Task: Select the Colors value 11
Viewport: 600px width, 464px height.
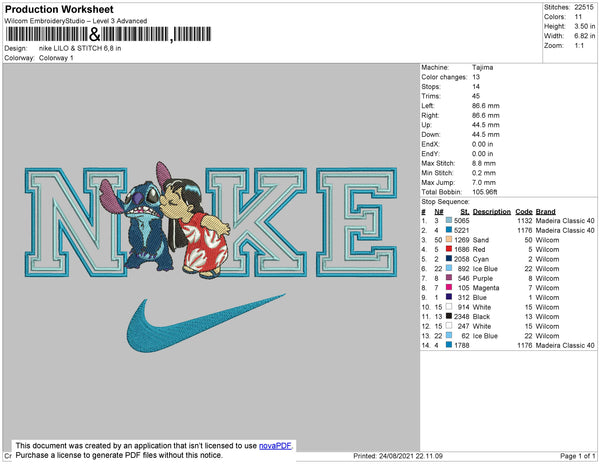Action: pyautogui.click(x=578, y=17)
